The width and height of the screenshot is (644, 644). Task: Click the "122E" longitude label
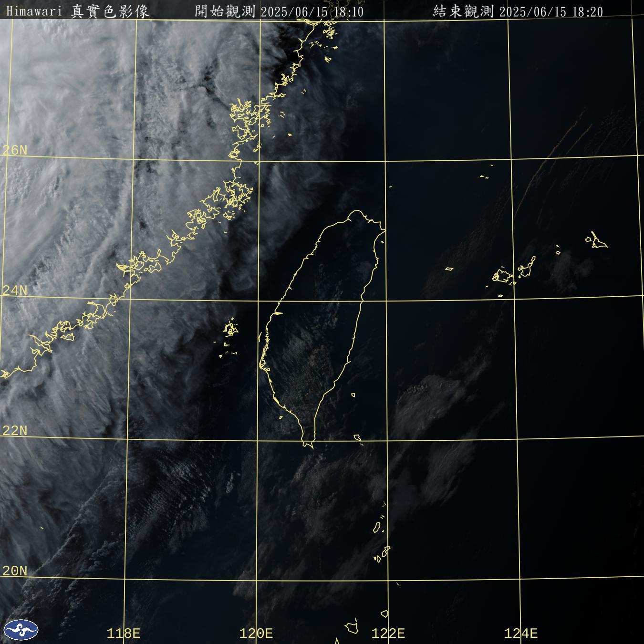click(x=388, y=634)
